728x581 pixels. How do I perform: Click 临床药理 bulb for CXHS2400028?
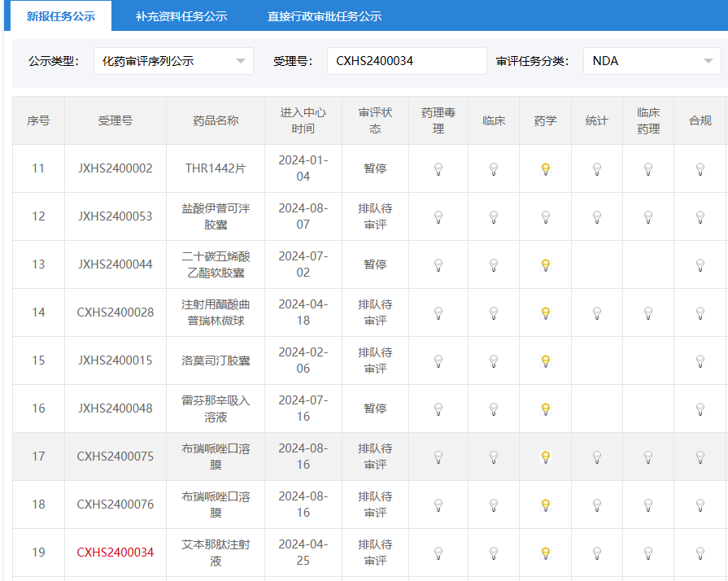(648, 313)
